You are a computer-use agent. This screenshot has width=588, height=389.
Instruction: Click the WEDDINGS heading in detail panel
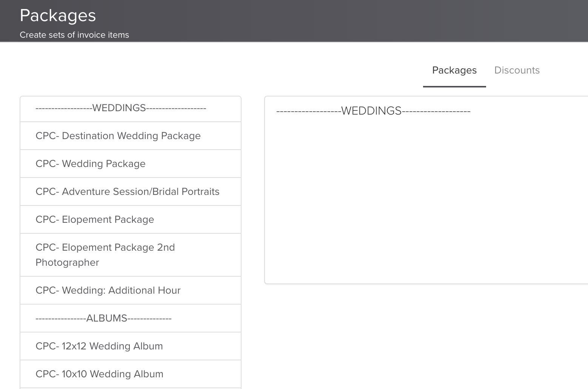coord(373,111)
